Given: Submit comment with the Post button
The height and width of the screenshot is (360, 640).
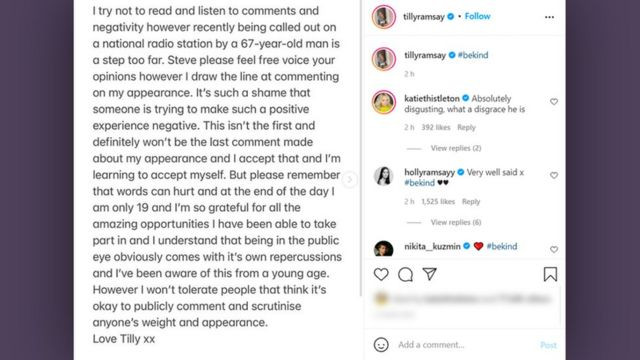Looking at the screenshot, I should 548,345.
